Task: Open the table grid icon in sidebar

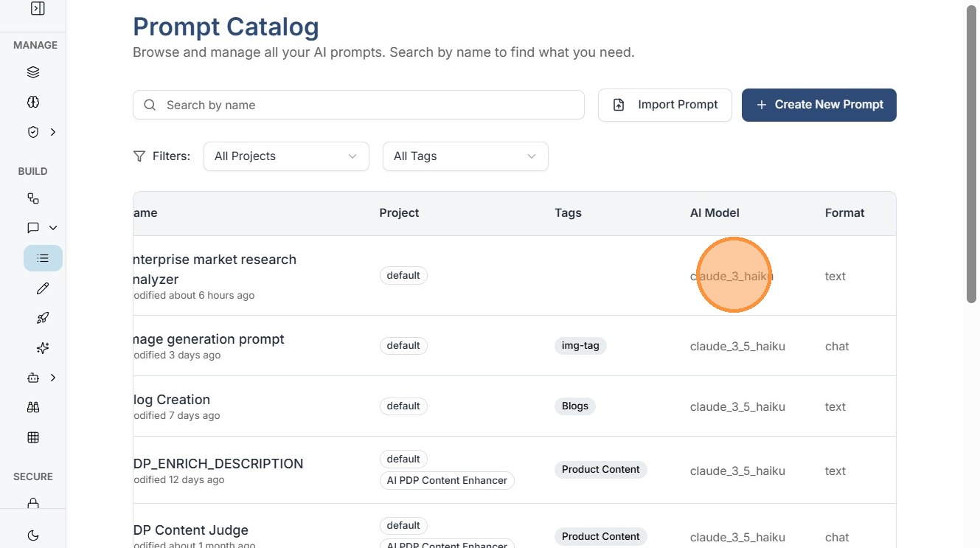Action: (33, 437)
